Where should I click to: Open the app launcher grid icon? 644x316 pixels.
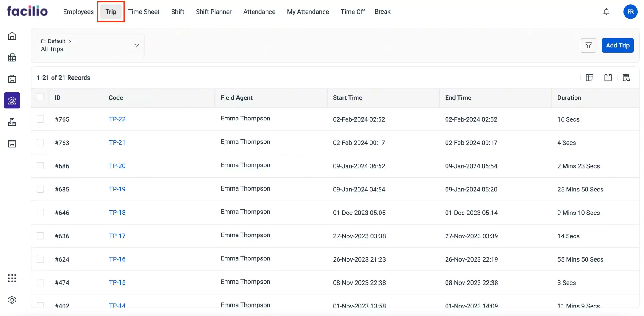(x=12, y=278)
